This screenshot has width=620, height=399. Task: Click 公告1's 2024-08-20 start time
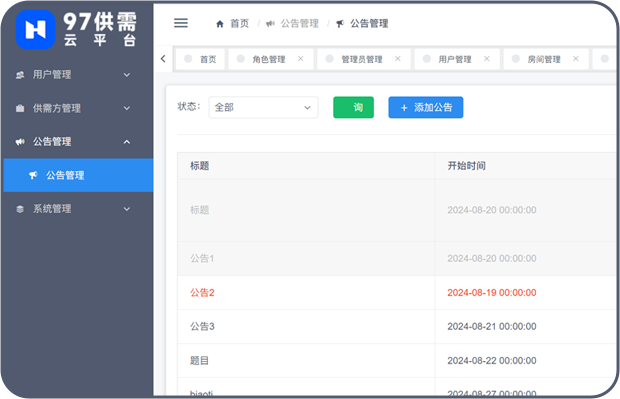pos(492,259)
